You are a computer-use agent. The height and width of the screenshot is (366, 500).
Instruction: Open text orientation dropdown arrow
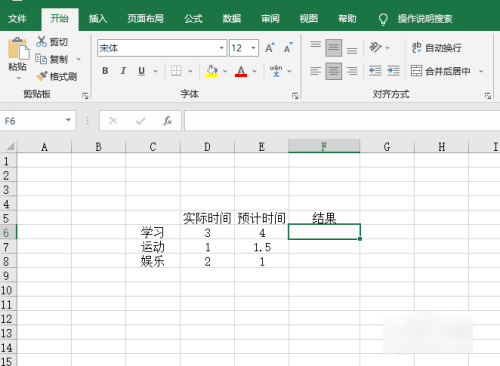(x=387, y=48)
